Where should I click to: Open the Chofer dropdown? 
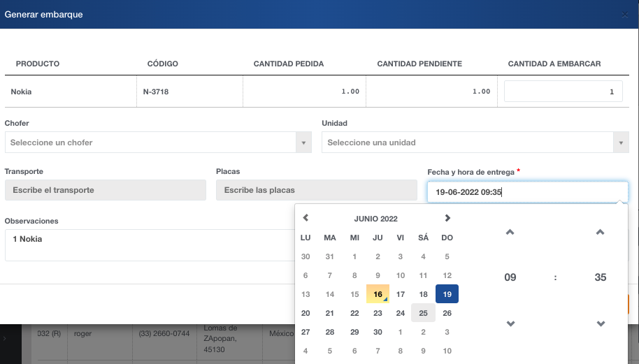click(x=157, y=143)
